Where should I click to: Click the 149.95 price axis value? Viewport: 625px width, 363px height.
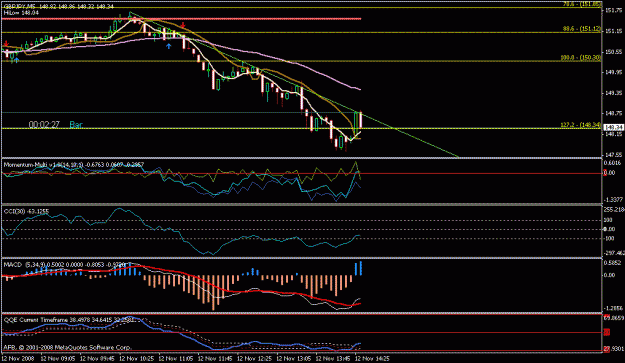tap(613, 72)
